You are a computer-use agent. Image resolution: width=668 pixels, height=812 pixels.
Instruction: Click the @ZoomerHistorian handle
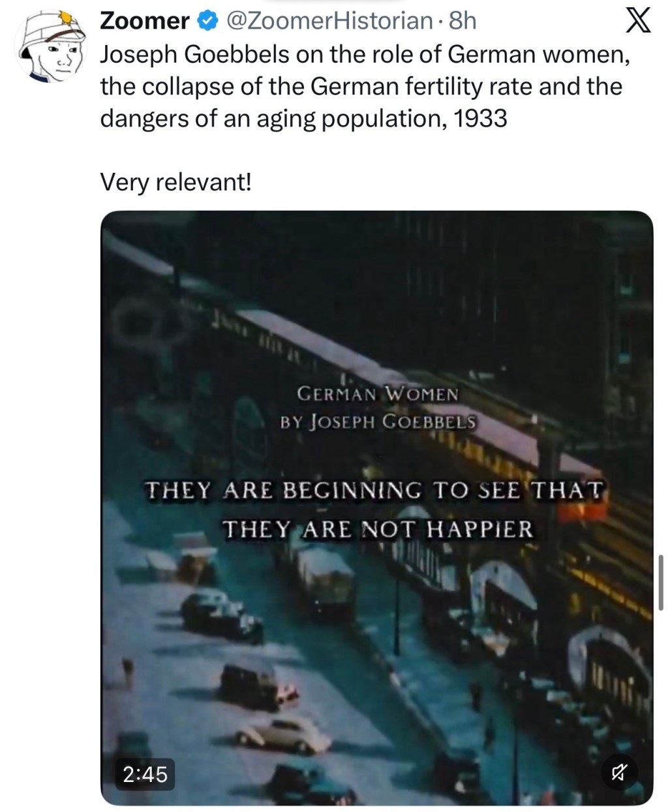point(329,22)
